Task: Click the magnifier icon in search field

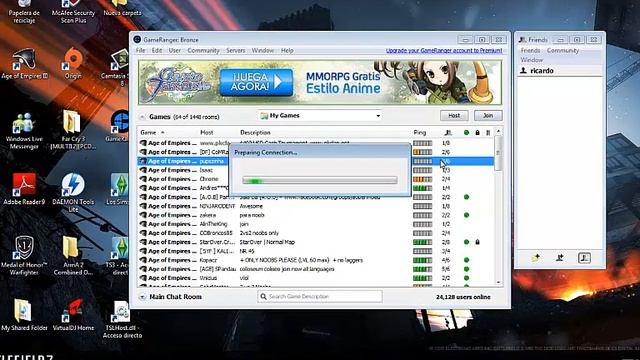Action: pyautogui.click(x=264, y=297)
